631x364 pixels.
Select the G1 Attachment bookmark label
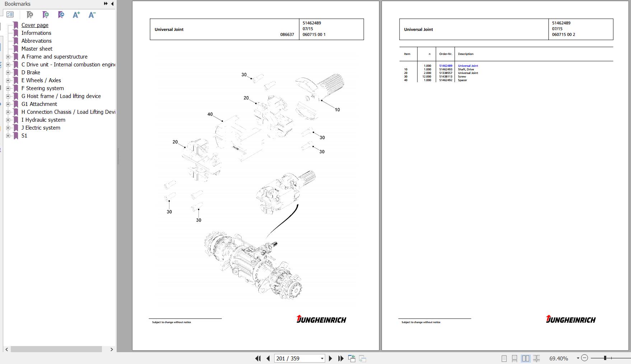tap(39, 104)
